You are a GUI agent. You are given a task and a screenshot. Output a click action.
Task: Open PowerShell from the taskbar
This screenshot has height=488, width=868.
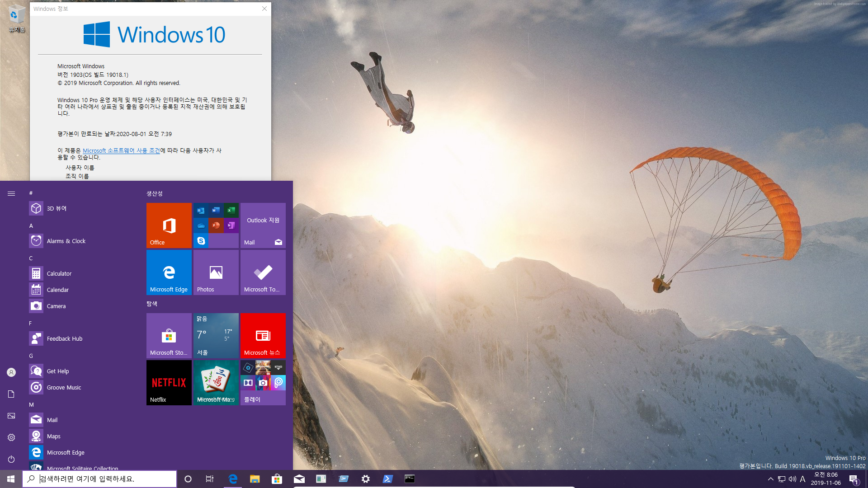[x=387, y=479]
